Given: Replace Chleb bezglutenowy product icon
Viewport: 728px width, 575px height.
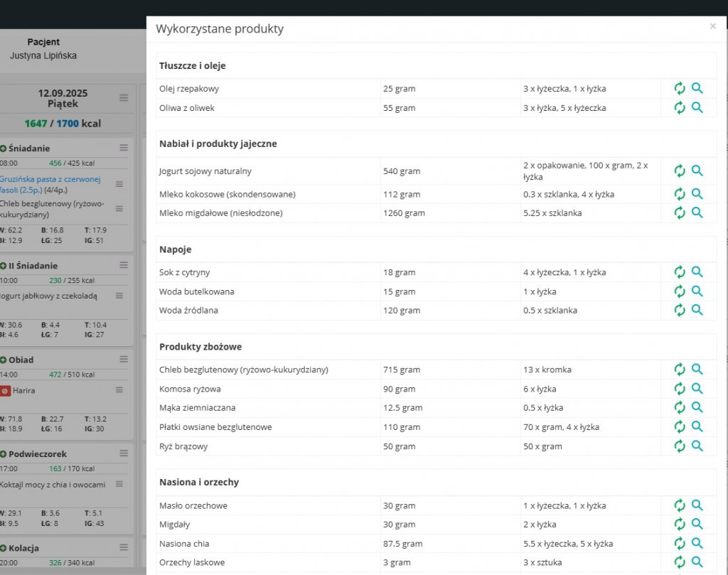Looking at the screenshot, I should coord(680,370).
